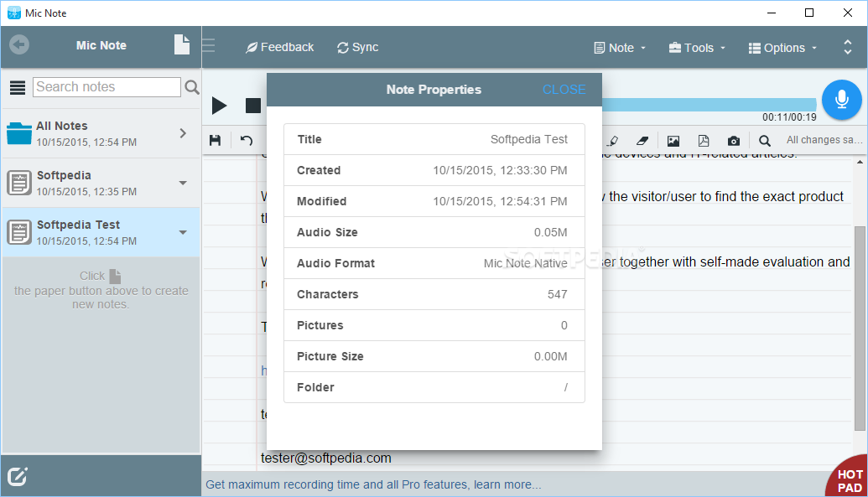Click the audio progress bar
This screenshot has height=497, width=868.
point(709,105)
